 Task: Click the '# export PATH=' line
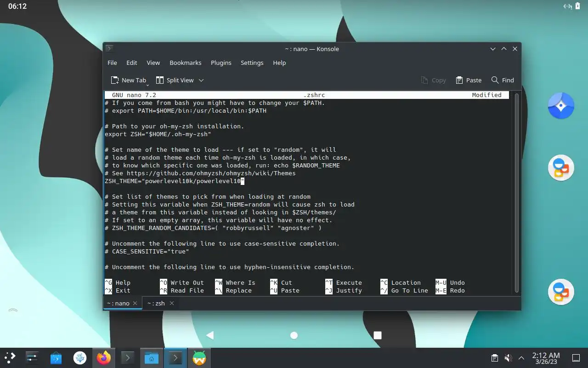[186, 111]
